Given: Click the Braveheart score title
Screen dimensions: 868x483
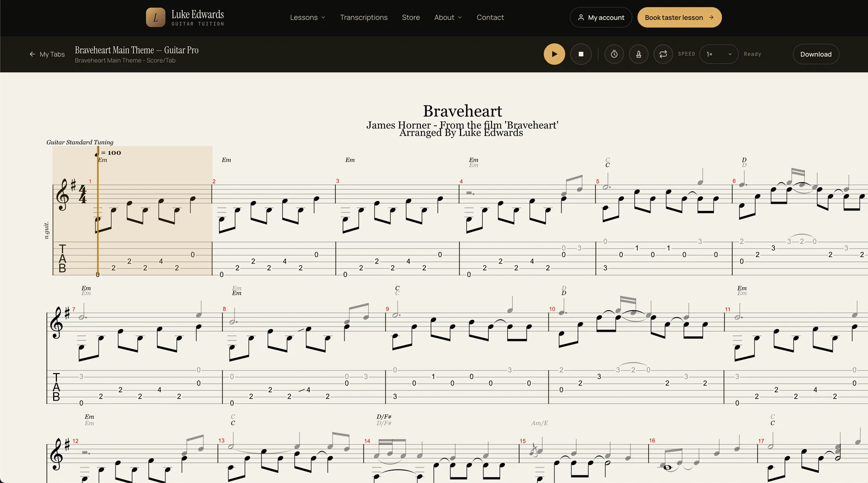Looking at the screenshot, I should [x=463, y=111].
